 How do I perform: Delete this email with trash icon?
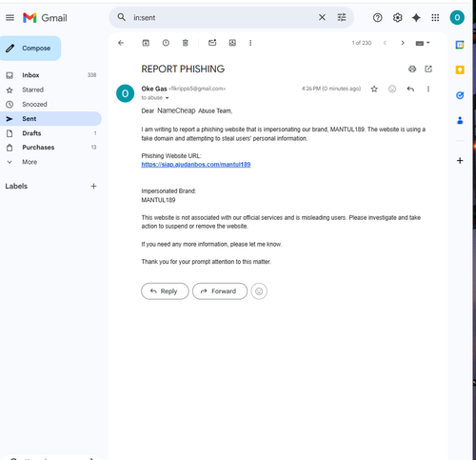click(186, 43)
